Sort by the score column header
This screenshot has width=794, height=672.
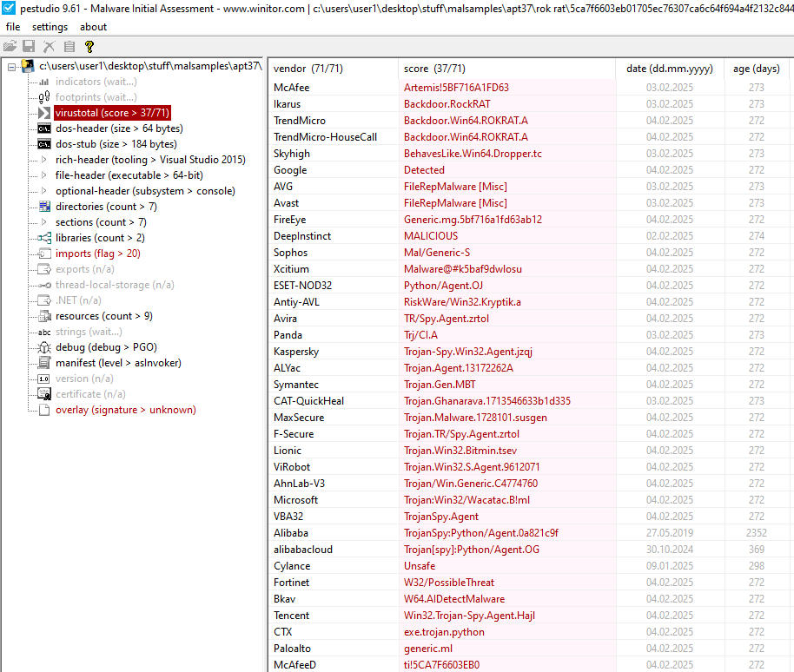point(506,69)
